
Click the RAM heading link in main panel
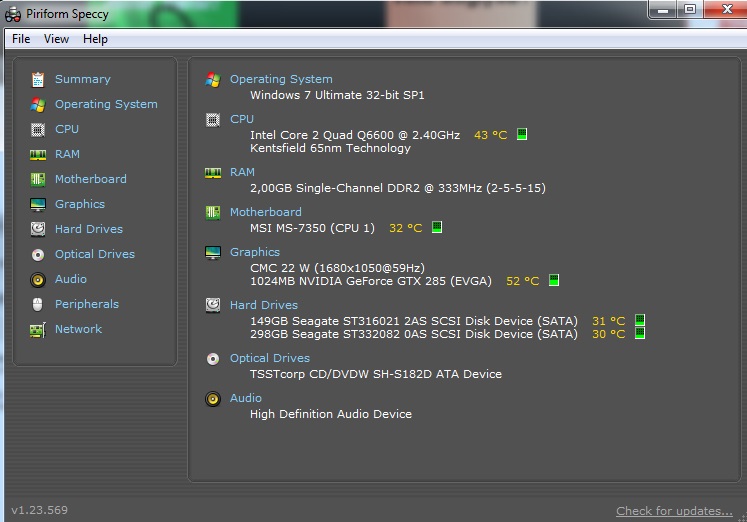click(242, 172)
